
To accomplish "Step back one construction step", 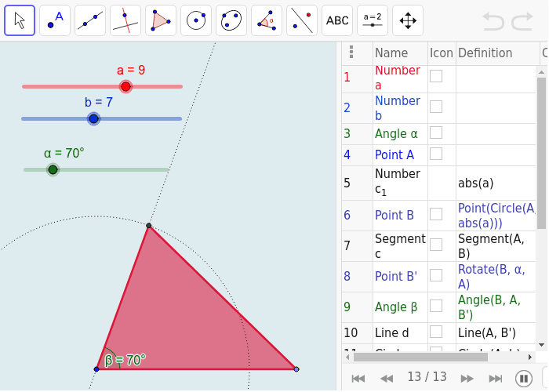I will pos(387,379).
